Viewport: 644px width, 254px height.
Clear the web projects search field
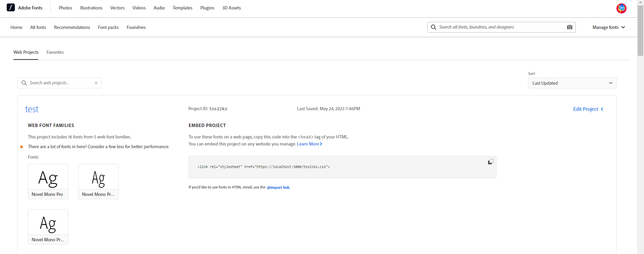(x=96, y=83)
